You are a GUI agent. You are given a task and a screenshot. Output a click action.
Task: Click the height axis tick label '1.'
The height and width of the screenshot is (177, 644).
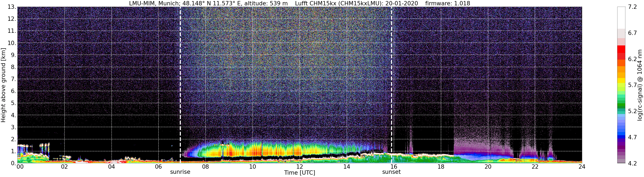coord(13,151)
